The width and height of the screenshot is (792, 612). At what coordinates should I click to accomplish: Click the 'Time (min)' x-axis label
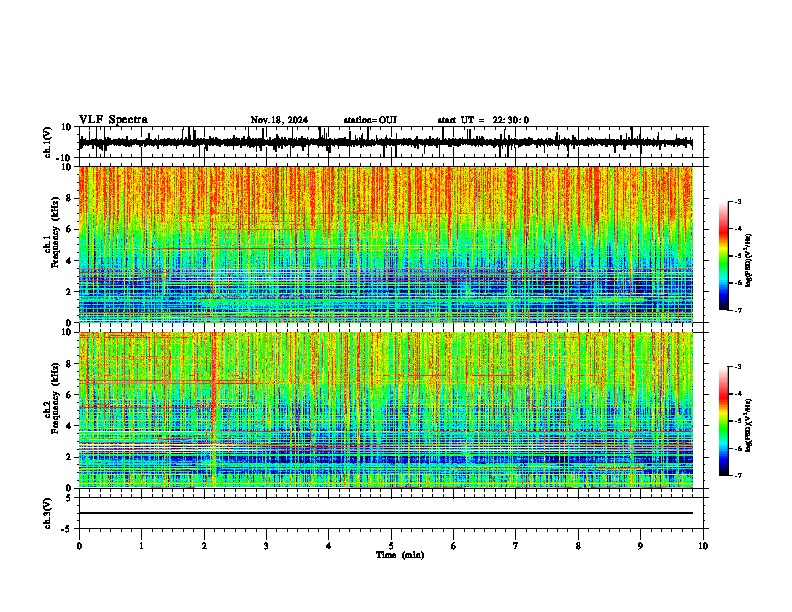click(400, 555)
